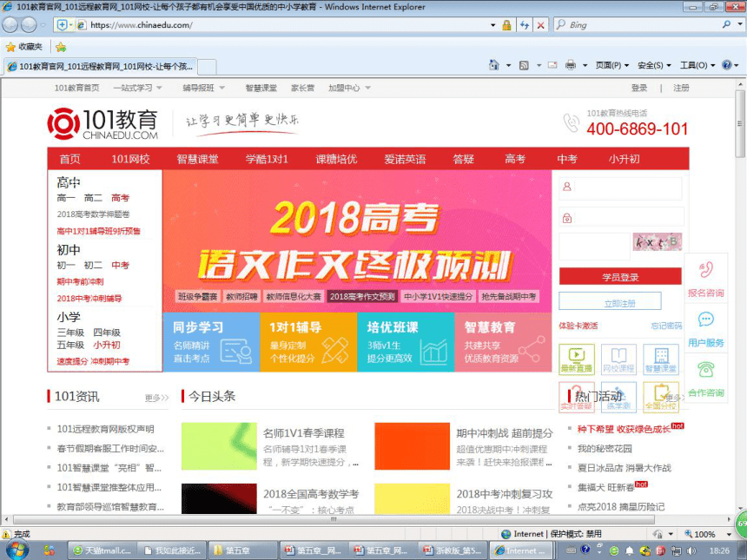Click the 立即注册 button
747x560 pixels.
point(611,301)
